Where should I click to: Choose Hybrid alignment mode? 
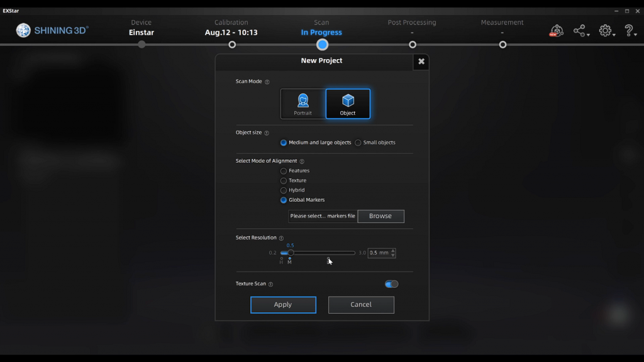click(x=284, y=190)
